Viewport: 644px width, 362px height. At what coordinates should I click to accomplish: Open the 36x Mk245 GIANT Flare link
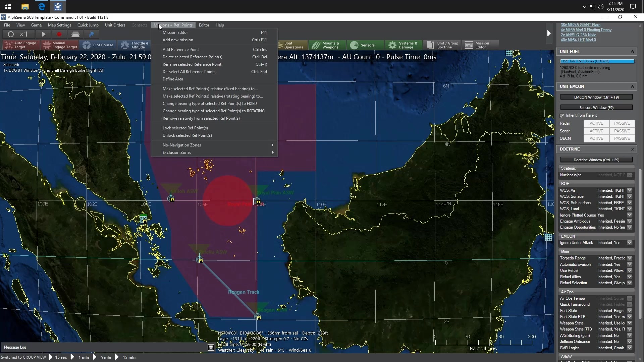(x=581, y=25)
